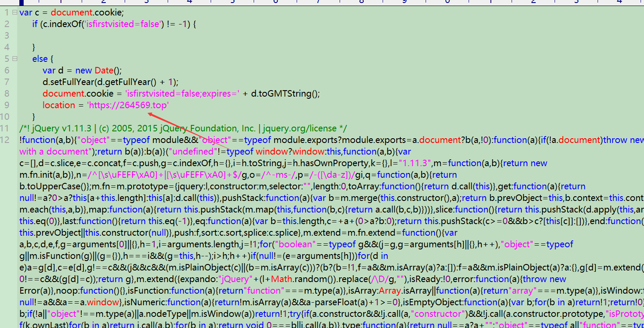Image resolution: width=644 pixels, height=328 pixels.
Task: Click line number 9 in the gutter
Action: (x=6, y=105)
